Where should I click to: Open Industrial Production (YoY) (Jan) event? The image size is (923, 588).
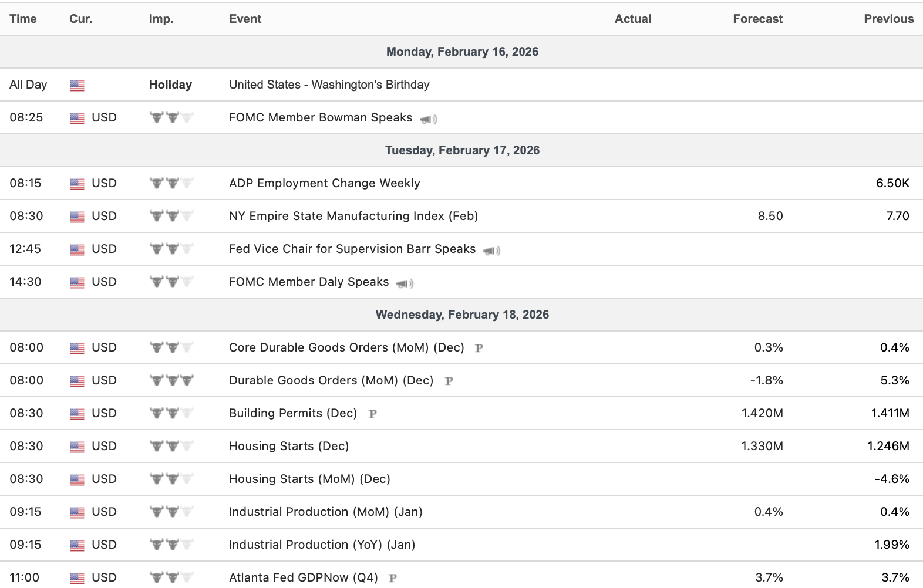point(322,545)
